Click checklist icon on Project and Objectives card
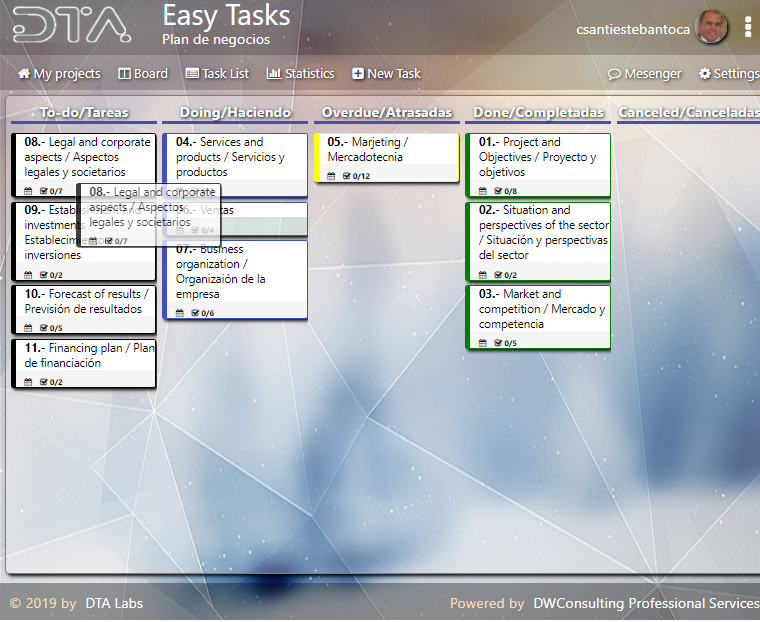760x622 pixels. pyautogui.click(x=499, y=191)
